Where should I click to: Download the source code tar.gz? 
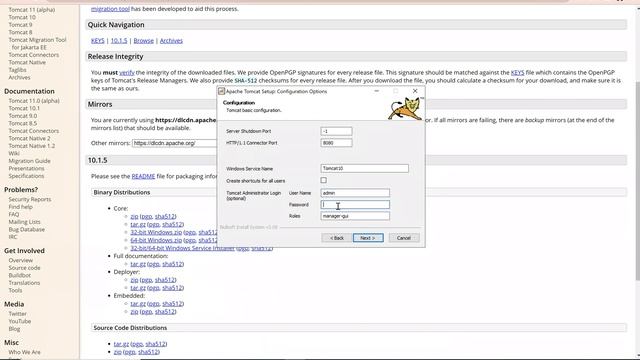click(x=121, y=344)
